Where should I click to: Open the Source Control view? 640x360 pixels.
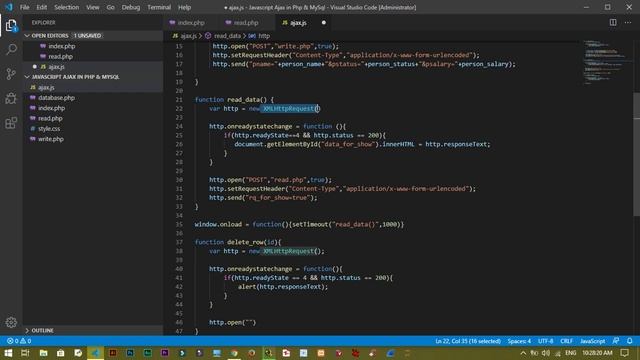(11, 74)
